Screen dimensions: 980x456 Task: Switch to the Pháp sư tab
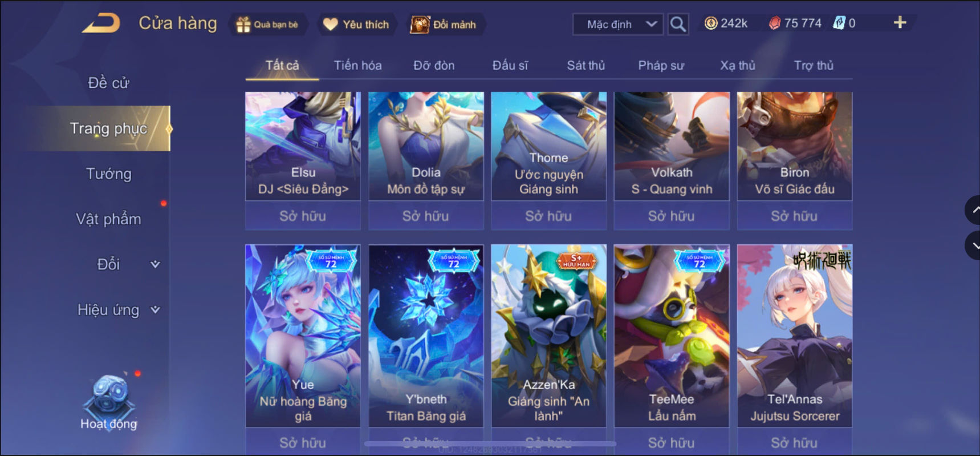point(661,66)
